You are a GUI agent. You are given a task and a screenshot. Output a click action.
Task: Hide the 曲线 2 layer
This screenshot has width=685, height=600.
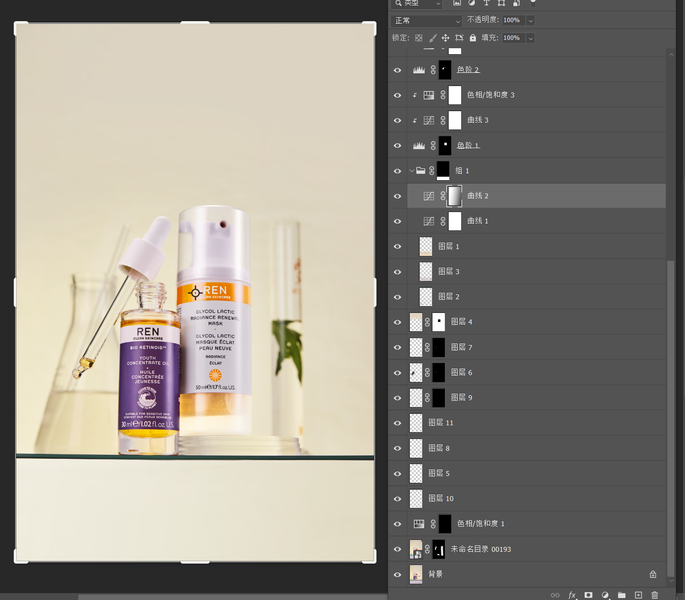point(397,196)
